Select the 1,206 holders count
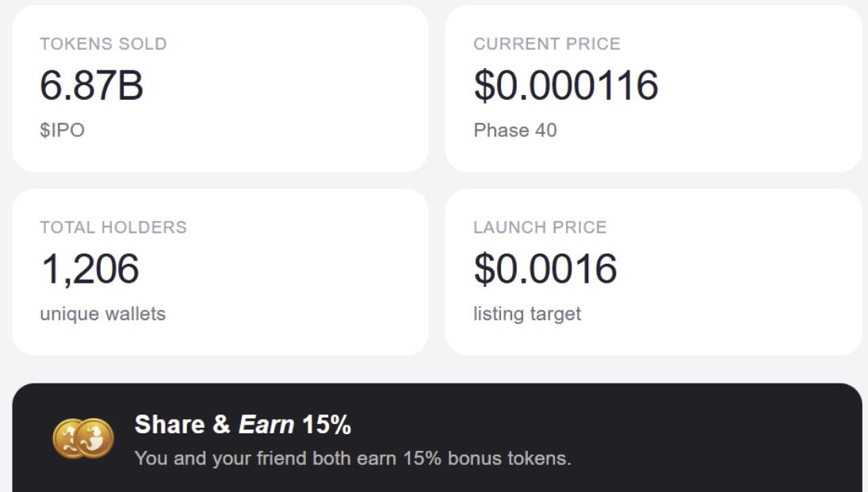 pyautogui.click(x=89, y=269)
